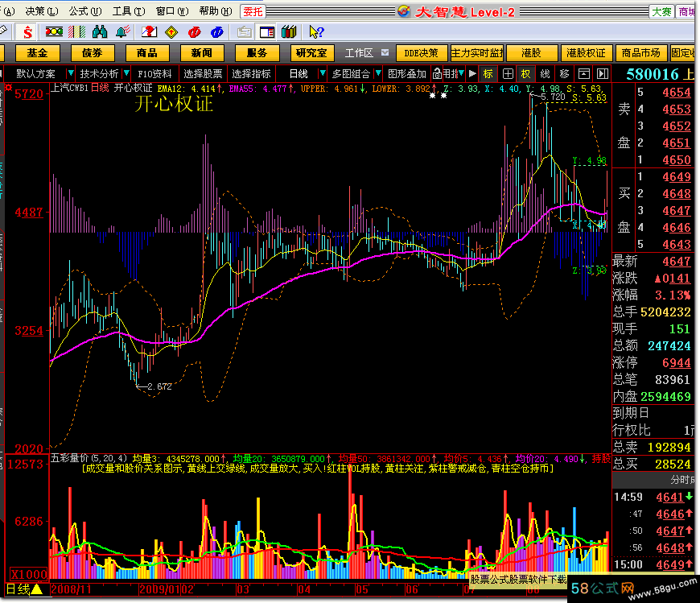Click the yellow diamond arrow icon

point(171,31)
